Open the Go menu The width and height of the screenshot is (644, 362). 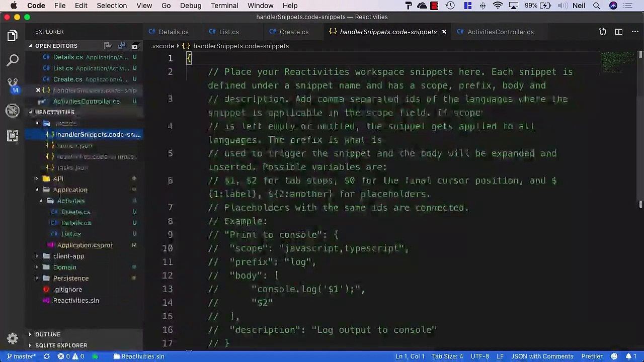click(166, 6)
